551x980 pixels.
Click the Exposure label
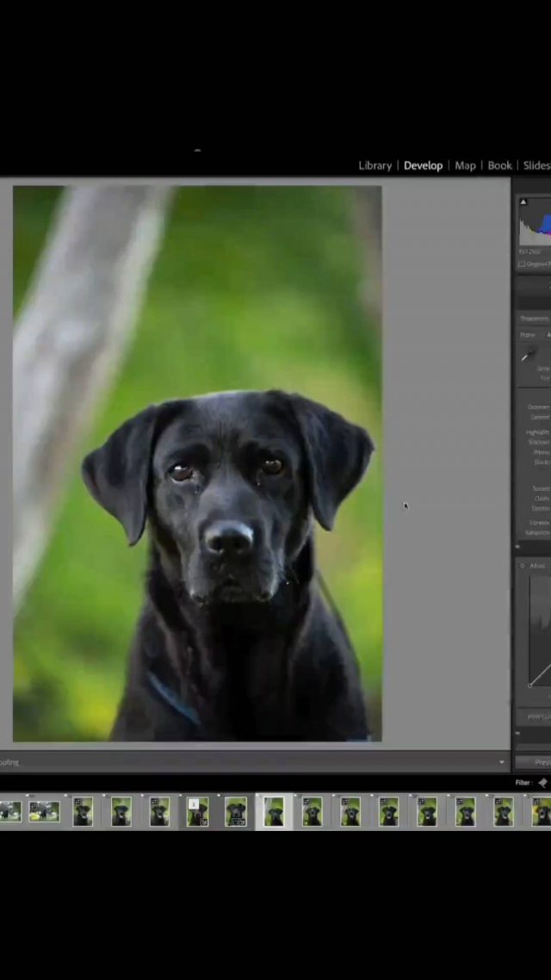(x=538, y=406)
